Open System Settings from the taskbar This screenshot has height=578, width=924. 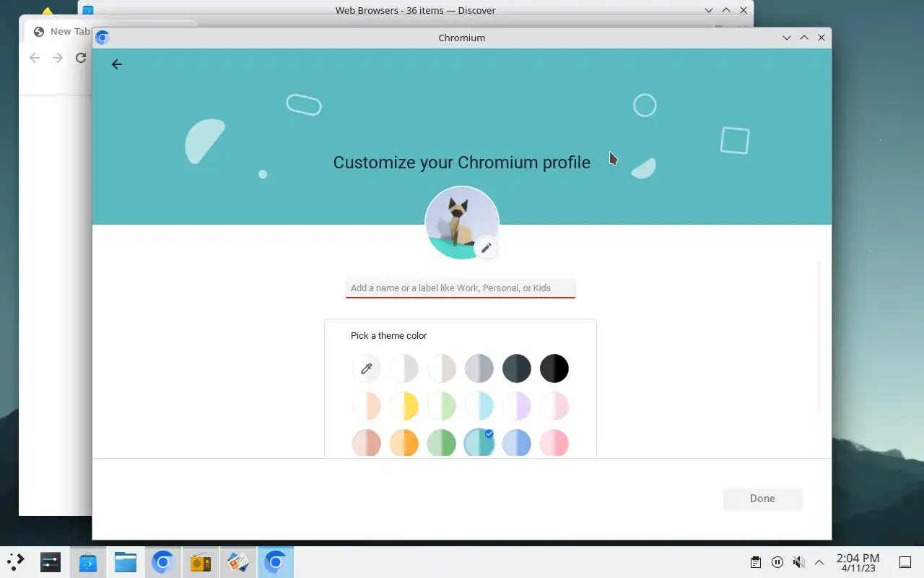pos(51,561)
